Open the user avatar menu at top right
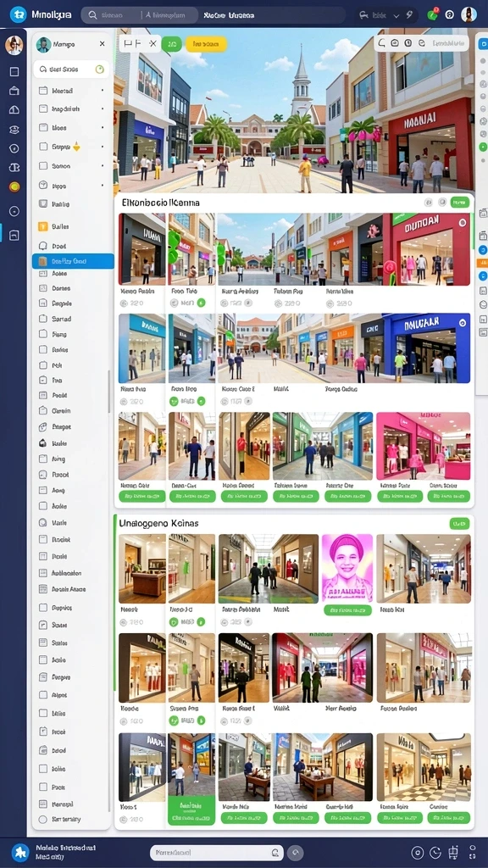Screen dimensions: 488x868 pos(469,14)
